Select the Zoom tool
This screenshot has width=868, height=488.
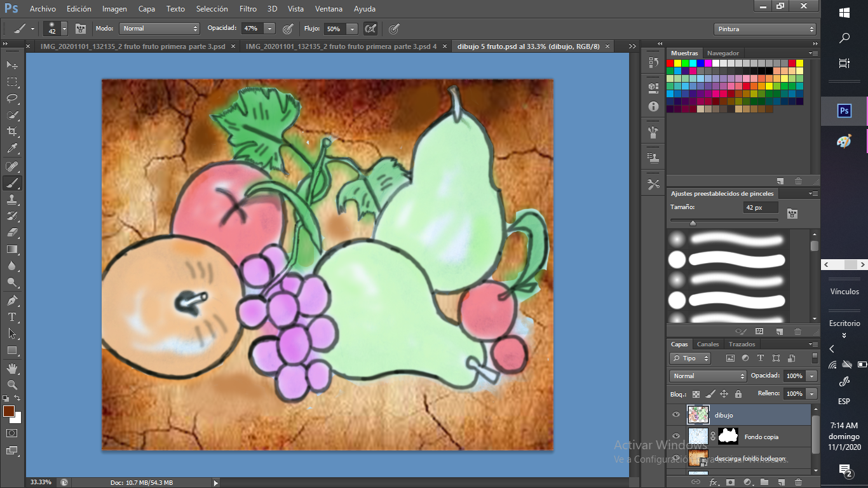(x=12, y=384)
